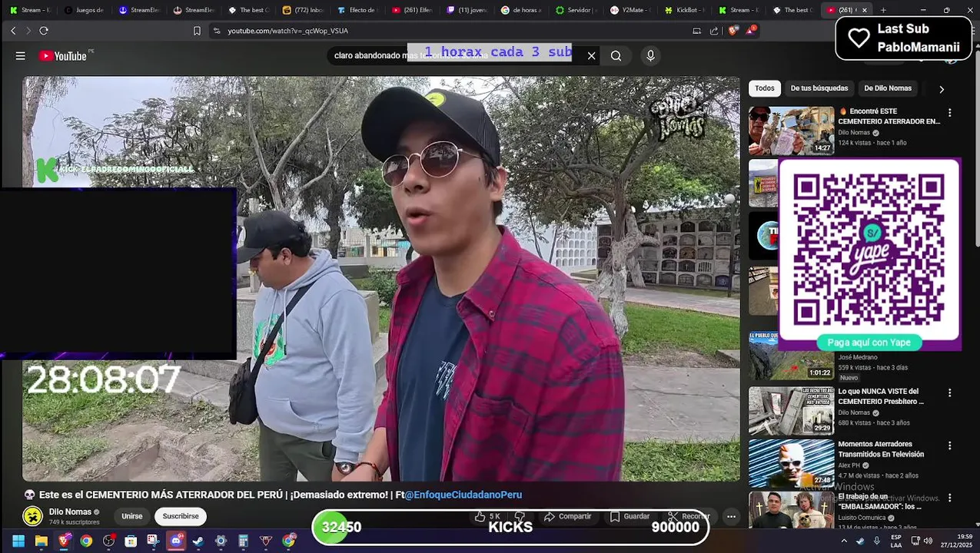980x553 pixels.
Task: Switch to the first Stream Kick tab
Action: (29, 10)
